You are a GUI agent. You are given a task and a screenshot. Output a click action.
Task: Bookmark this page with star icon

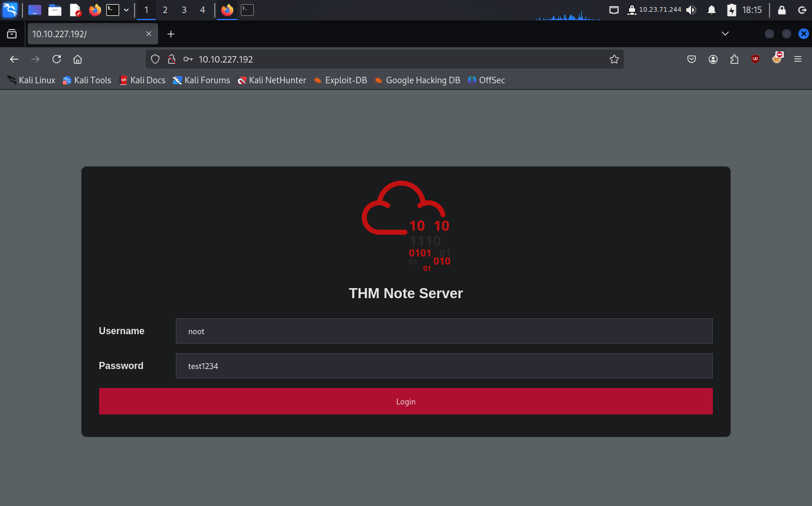point(614,59)
